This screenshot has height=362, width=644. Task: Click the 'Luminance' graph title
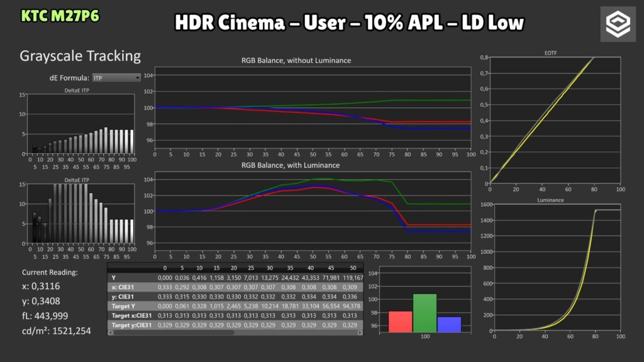(550, 200)
